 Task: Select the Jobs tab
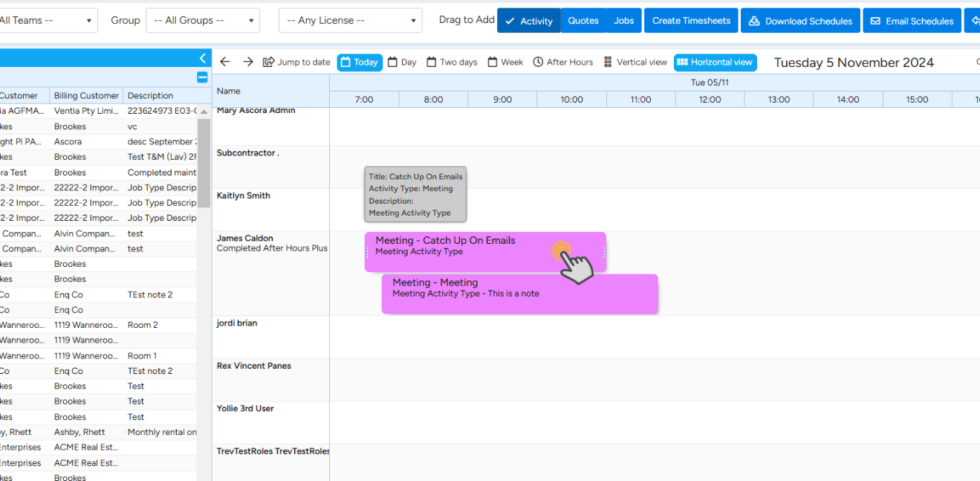[x=623, y=21]
